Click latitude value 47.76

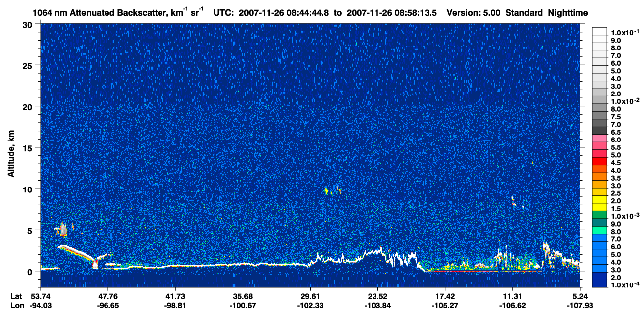[x=108, y=296]
